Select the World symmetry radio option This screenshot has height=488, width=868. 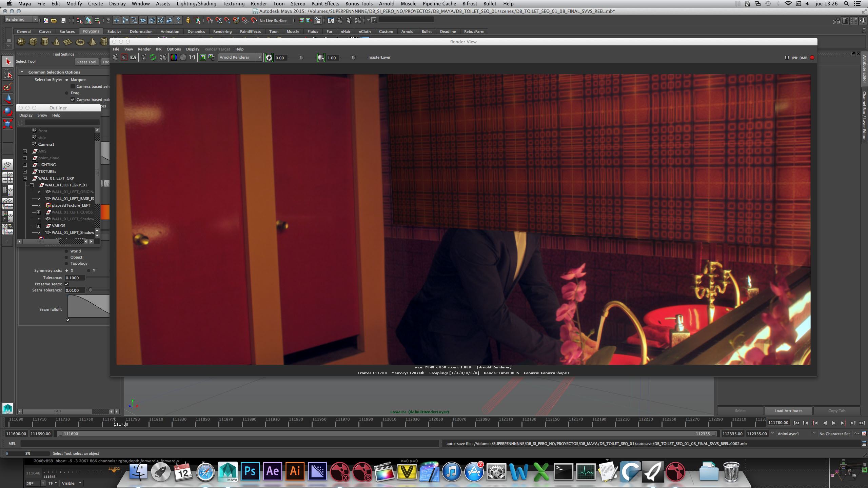point(66,251)
